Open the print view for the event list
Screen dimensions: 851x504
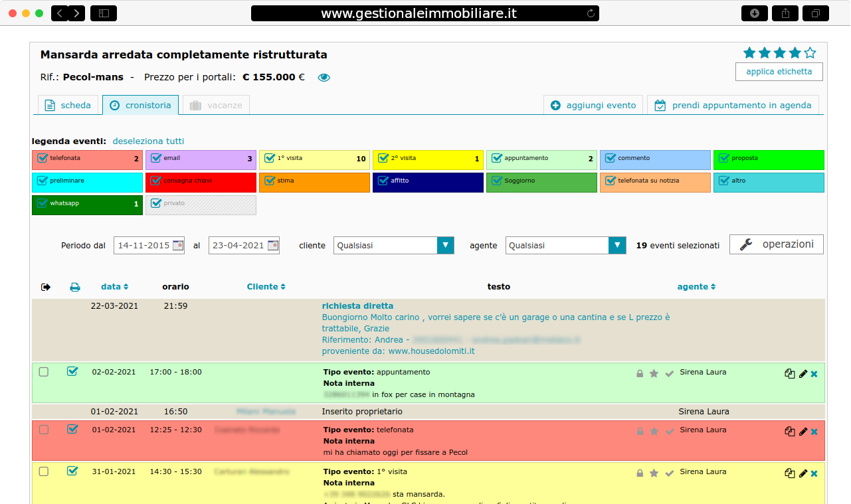point(75,286)
